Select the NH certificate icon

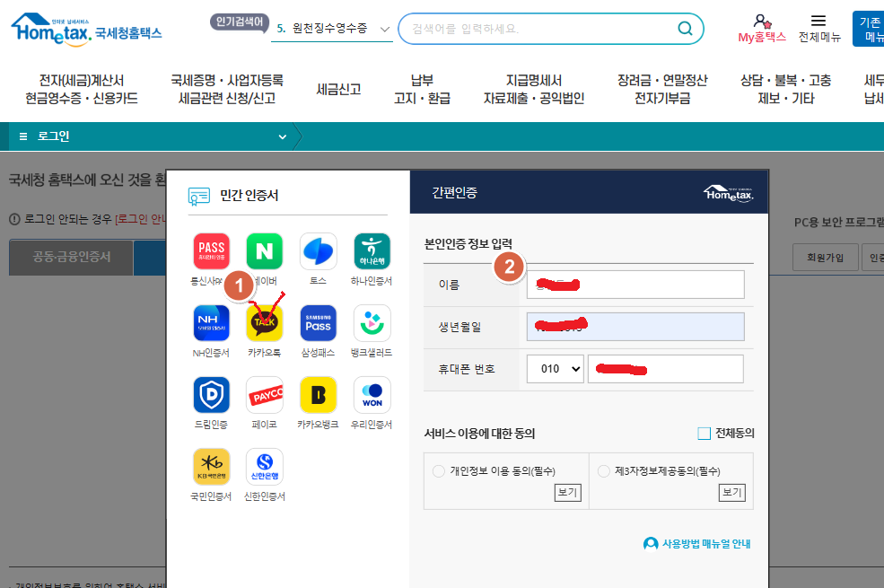212,323
